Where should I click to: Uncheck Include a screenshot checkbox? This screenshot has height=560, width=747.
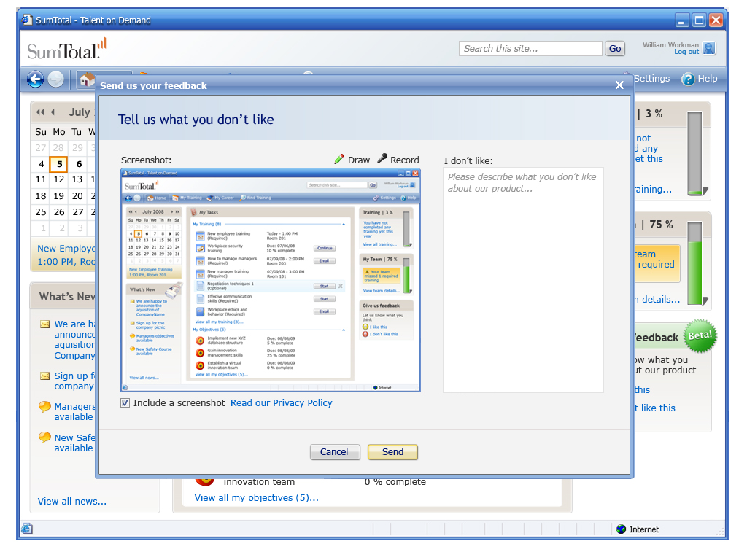(x=125, y=402)
